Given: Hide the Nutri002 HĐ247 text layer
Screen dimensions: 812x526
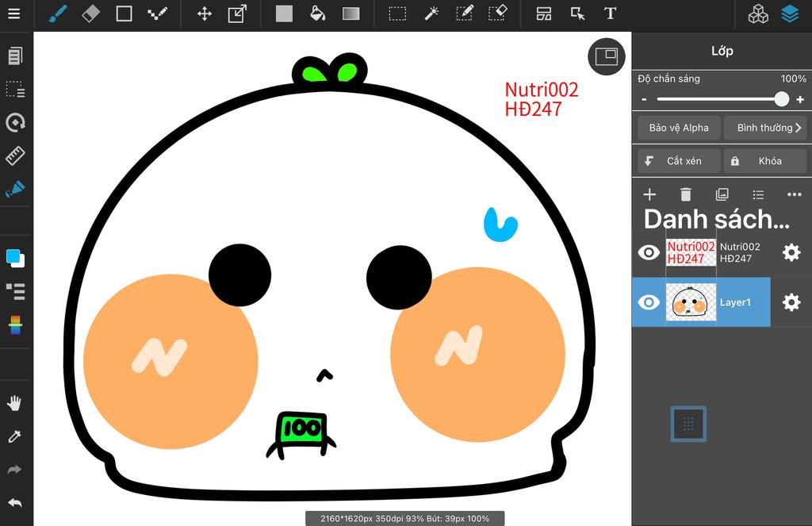Looking at the screenshot, I should pos(649,252).
